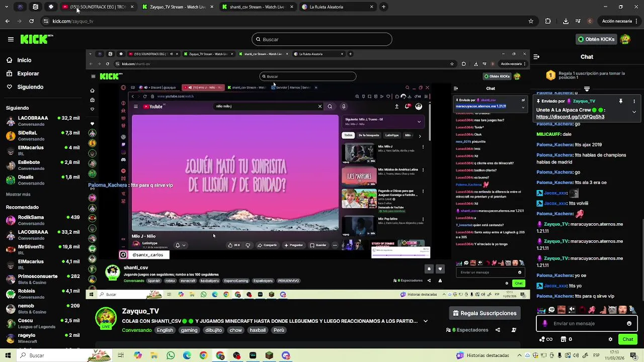Switch to SOUNDTRACK EEG YouTube tab
644x362 pixels.
98,7
